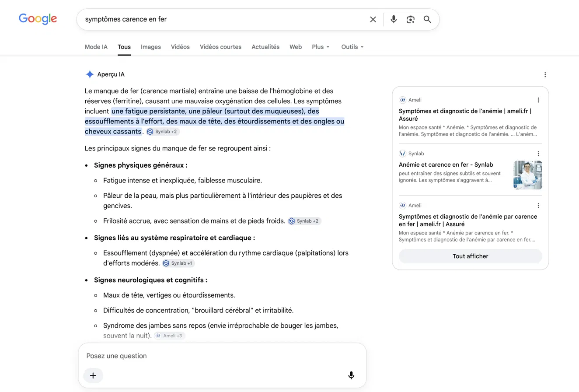Switch to the Images tab

[x=151, y=47]
